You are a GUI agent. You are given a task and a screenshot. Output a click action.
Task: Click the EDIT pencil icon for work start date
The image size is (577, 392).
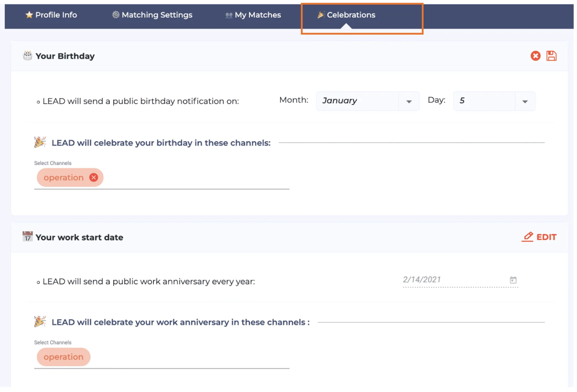[x=528, y=237]
